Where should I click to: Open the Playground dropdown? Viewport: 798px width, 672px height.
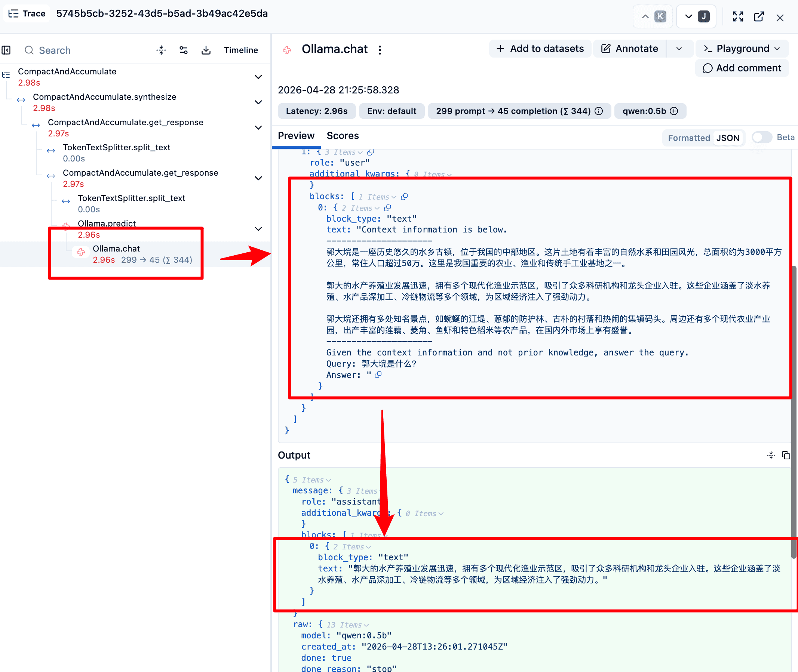(x=742, y=48)
